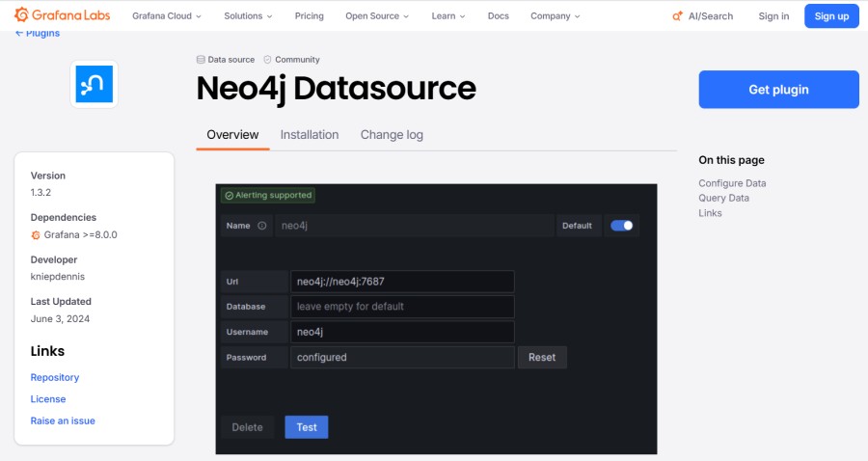The width and height of the screenshot is (868, 461).
Task: Click the Neo4j plugin logo icon
Action: (95, 84)
